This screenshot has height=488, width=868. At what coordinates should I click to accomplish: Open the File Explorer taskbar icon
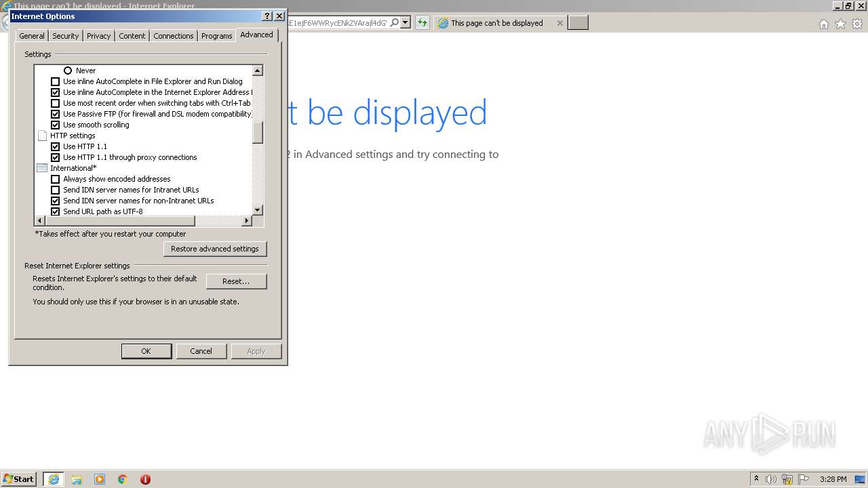77,479
